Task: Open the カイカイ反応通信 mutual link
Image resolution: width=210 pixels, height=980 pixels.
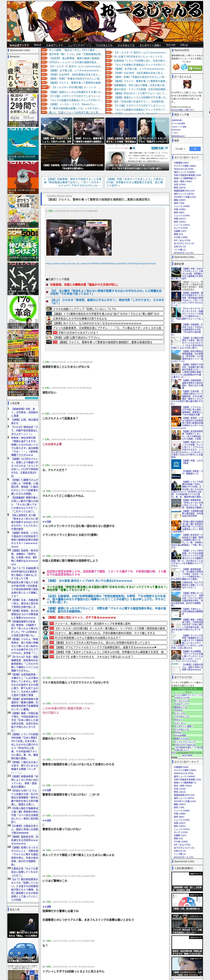Action: tap(178, 123)
